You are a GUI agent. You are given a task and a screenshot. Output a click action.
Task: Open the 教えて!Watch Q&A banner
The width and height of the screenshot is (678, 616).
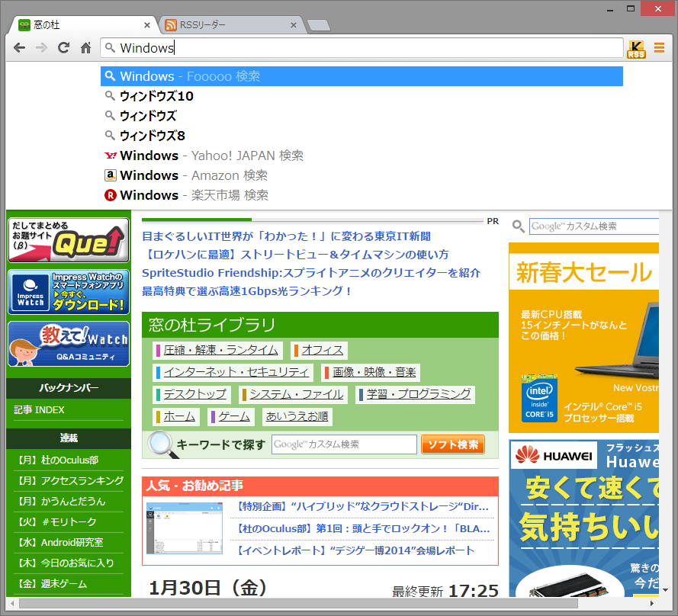[69, 344]
